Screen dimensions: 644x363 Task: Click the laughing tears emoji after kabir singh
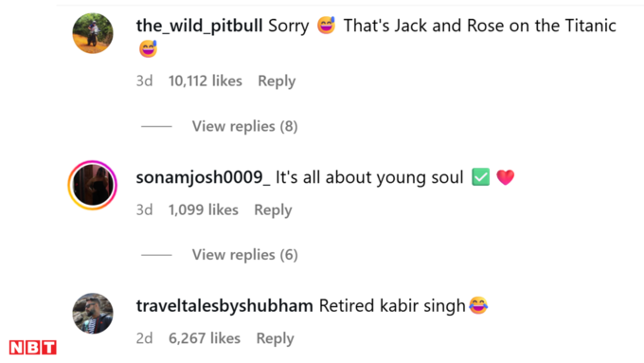[478, 305]
